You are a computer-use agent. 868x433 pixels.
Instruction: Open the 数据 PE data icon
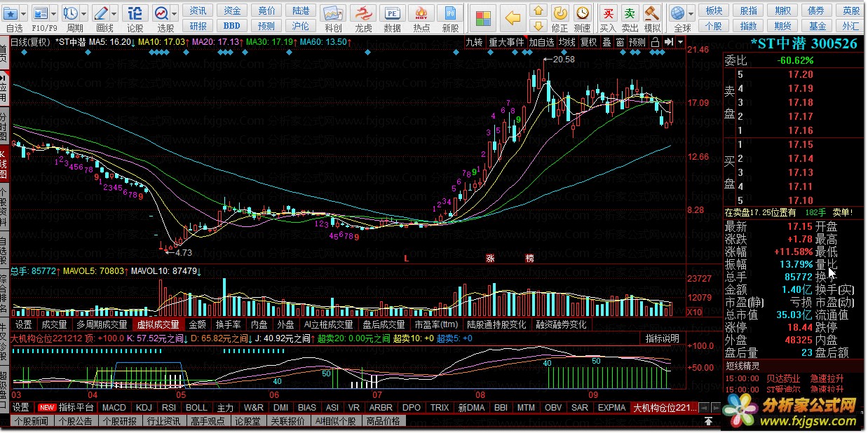tap(393, 13)
